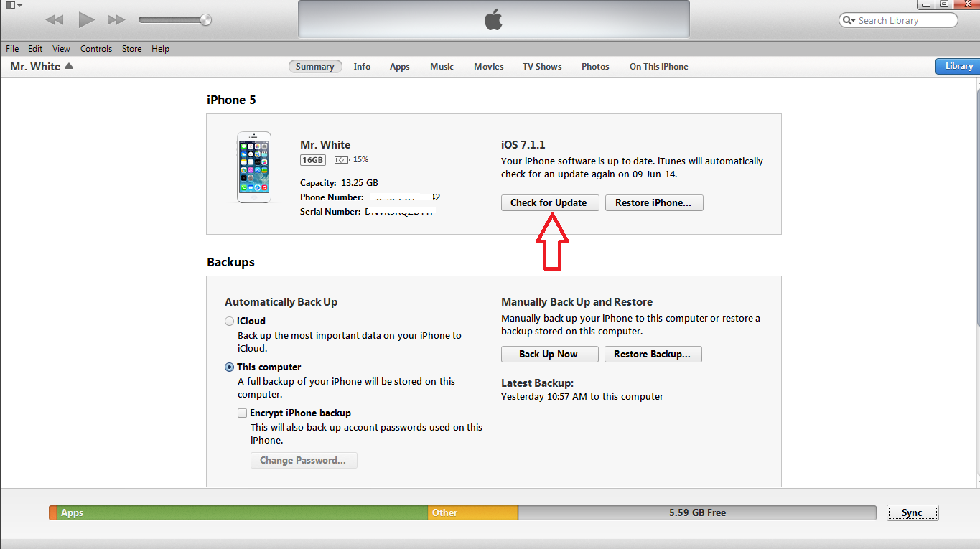980x549 pixels.
Task: Click the volume slider track
Action: click(x=174, y=20)
